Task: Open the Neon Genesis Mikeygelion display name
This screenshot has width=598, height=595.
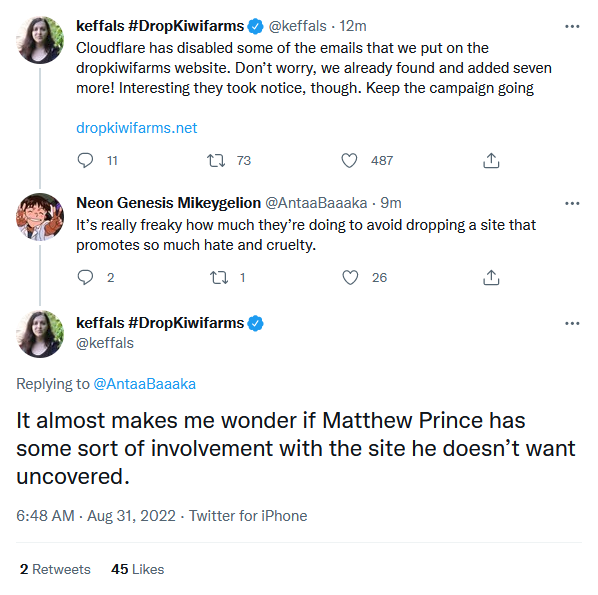Action: point(168,203)
